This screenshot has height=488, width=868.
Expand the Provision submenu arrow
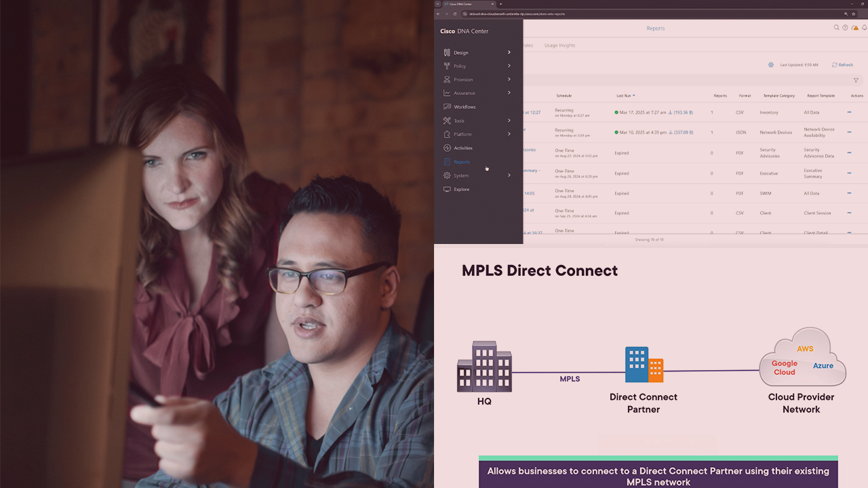click(509, 79)
